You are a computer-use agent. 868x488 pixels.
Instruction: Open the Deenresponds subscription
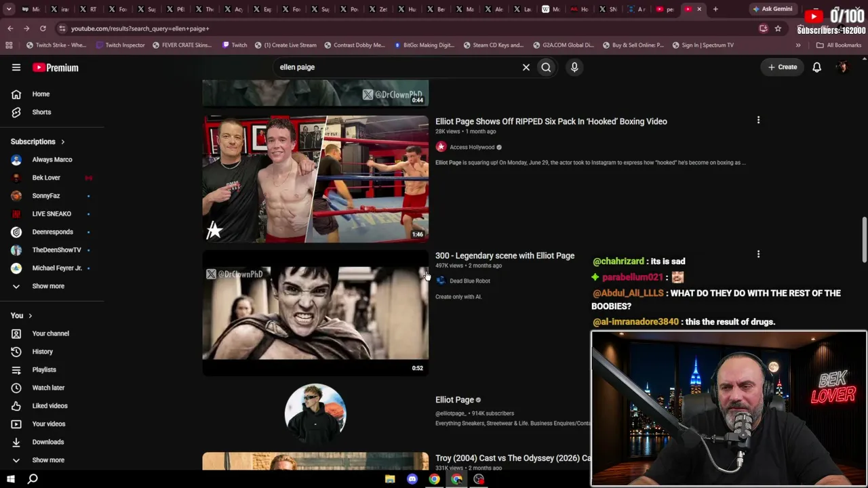tap(52, 232)
